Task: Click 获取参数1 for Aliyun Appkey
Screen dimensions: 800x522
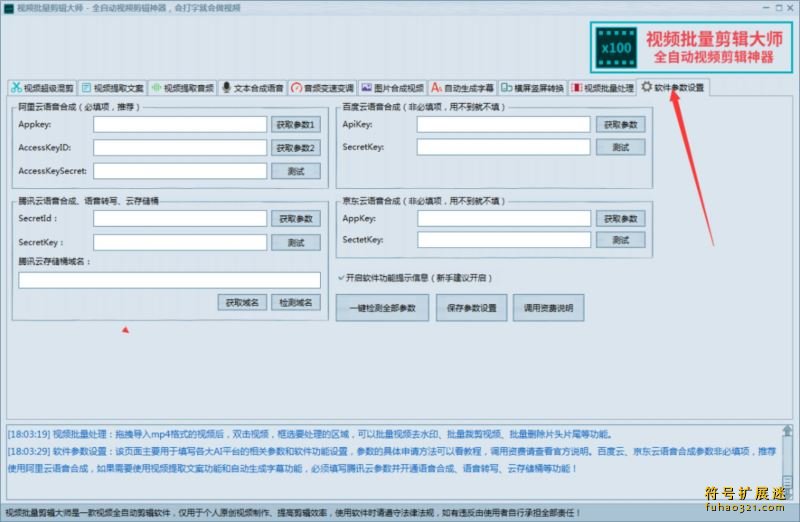Action: click(x=296, y=125)
